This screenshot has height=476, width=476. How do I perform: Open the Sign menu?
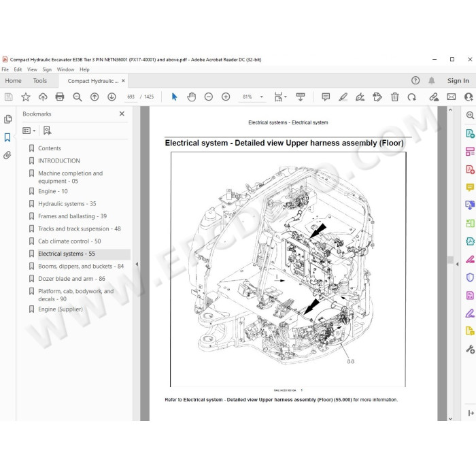point(47,69)
